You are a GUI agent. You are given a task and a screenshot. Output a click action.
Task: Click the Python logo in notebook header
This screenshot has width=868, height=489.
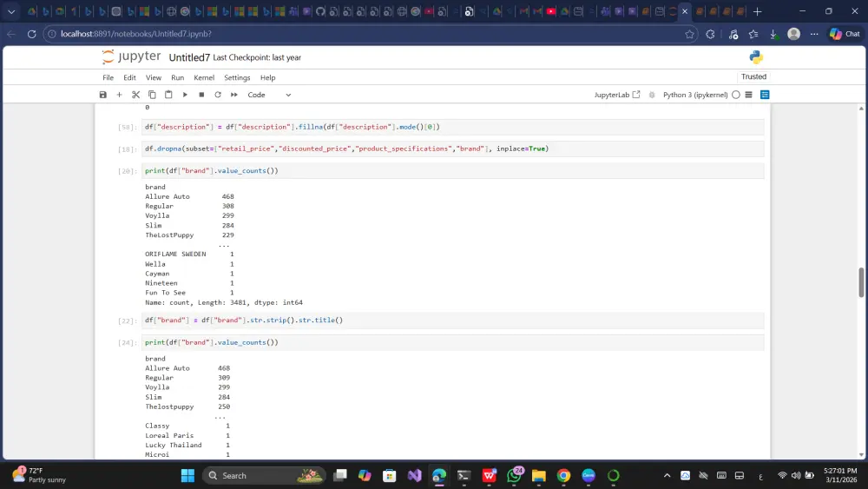tap(756, 57)
